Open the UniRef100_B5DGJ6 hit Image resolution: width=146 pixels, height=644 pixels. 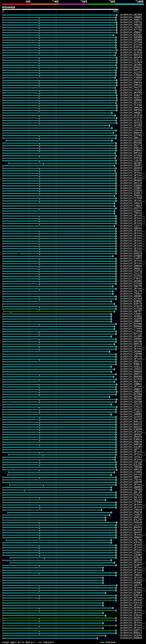131,148
